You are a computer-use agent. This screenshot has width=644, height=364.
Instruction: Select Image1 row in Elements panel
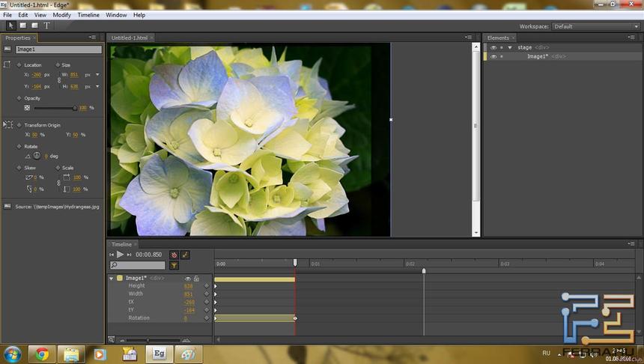point(562,57)
